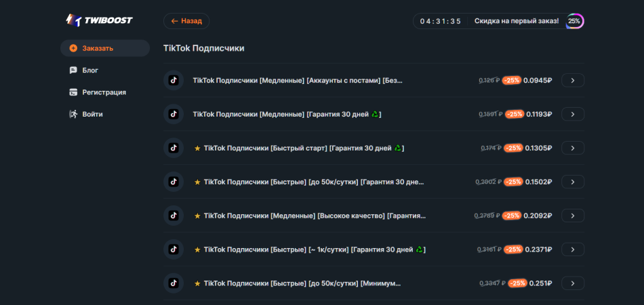644x305 pixels.
Task: Click the orange plus icon beside Заказать
Action: [73, 48]
